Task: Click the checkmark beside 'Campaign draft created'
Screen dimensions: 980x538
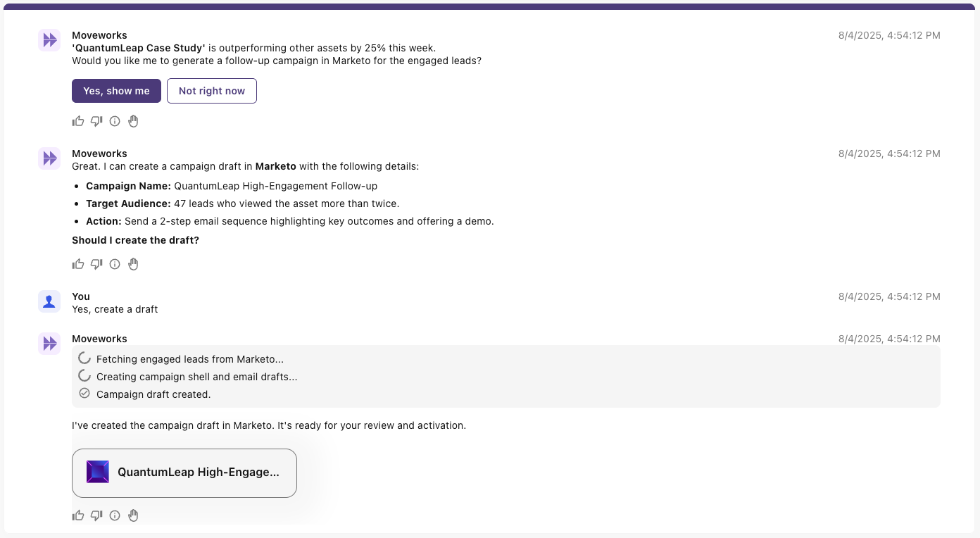Action: coord(84,394)
